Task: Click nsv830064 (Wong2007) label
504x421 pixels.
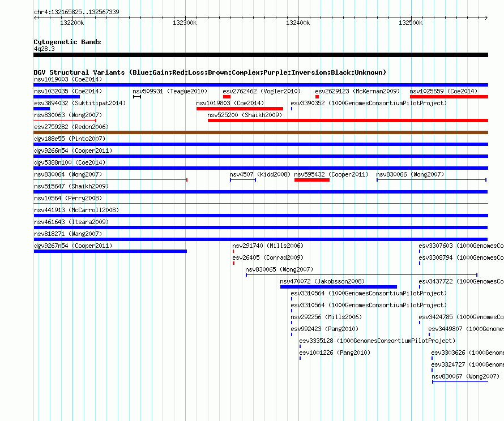Action: click(68, 174)
